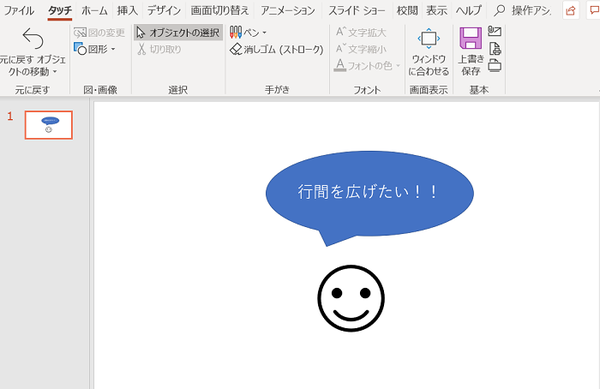Screen dimensions: 600x389
Task: Select slide 1 thumbnail
Action: (x=49, y=125)
